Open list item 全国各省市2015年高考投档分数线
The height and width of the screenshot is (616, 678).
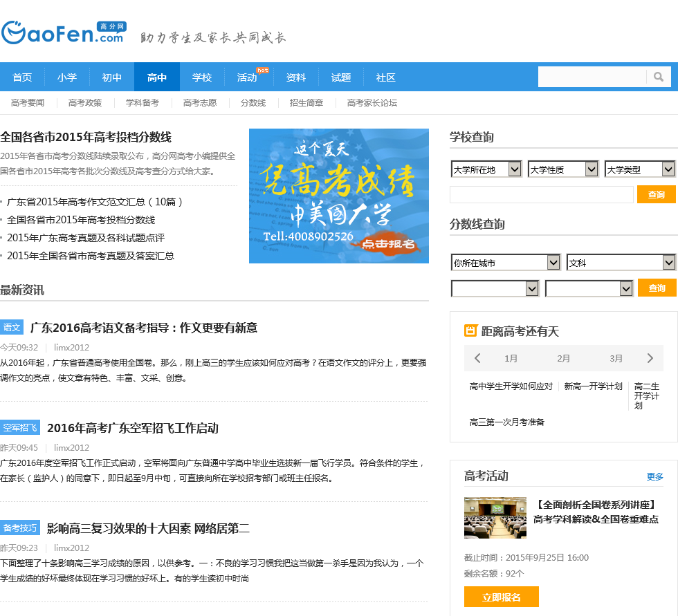pyautogui.click(x=81, y=220)
